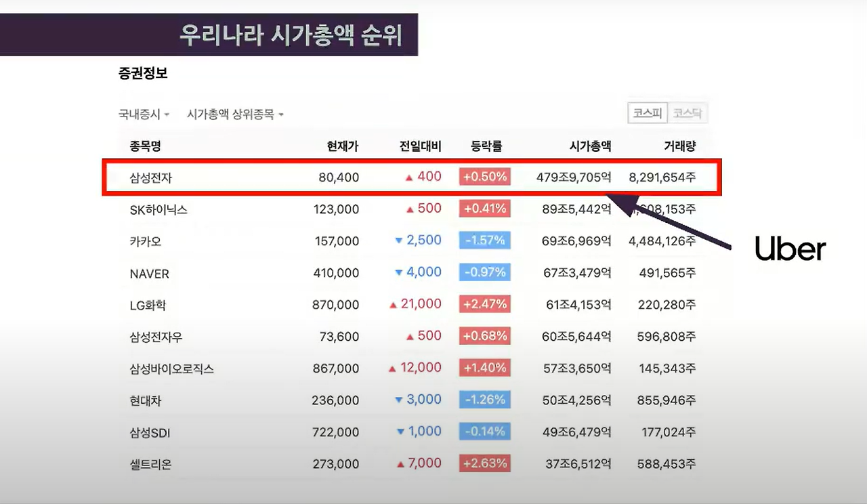The height and width of the screenshot is (504, 867).
Task: Click the 종목명 column header
Action: pyautogui.click(x=145, y=146)
